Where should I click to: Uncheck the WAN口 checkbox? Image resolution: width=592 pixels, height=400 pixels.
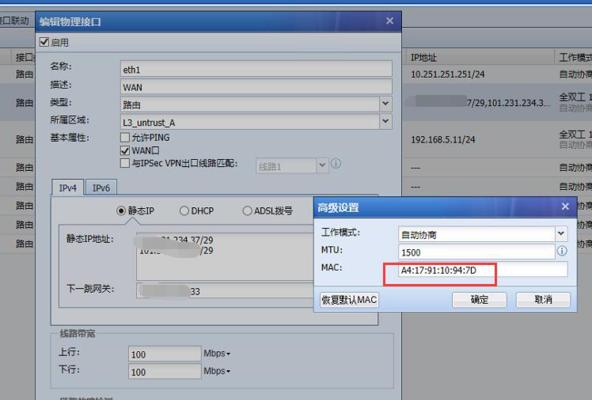click(x=125, y=150)
